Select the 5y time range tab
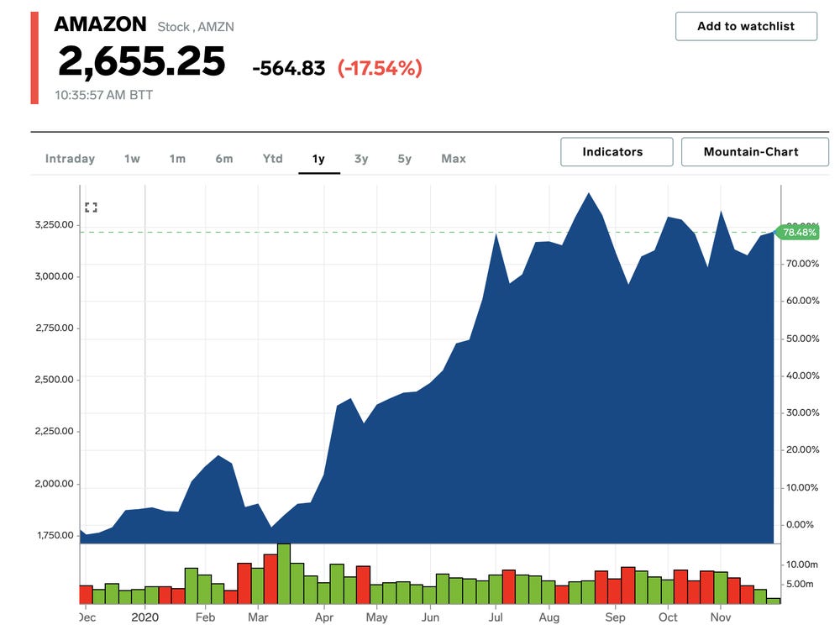 coord(405,159)
